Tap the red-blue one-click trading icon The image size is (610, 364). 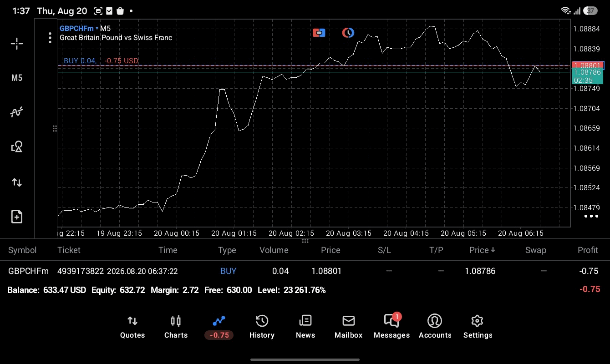[319, 33]
